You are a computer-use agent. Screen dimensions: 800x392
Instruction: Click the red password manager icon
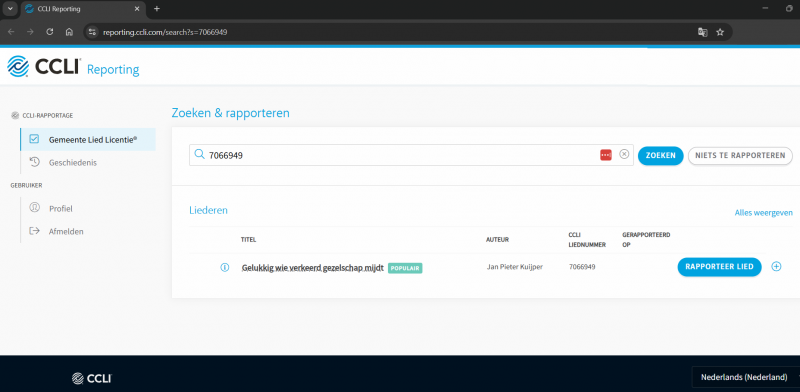point(606,155)
